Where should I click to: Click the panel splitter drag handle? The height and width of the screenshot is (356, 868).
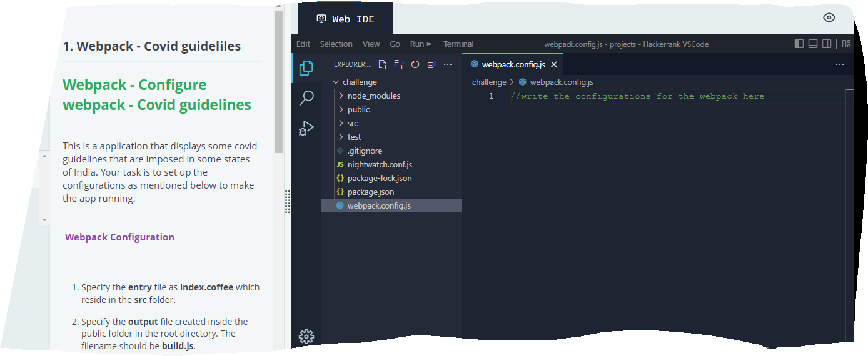coord(288,202)
